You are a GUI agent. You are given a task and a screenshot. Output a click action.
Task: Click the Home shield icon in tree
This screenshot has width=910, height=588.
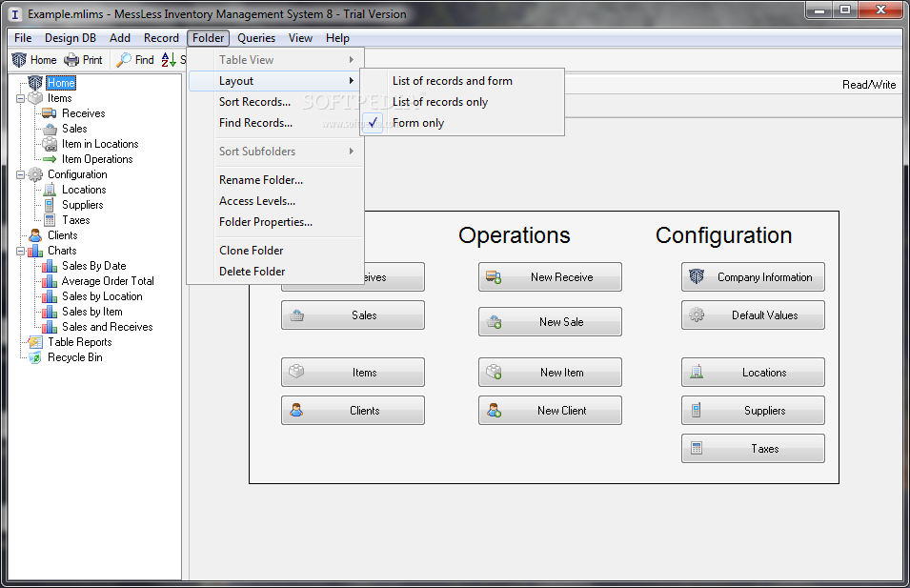coord(35,82)
